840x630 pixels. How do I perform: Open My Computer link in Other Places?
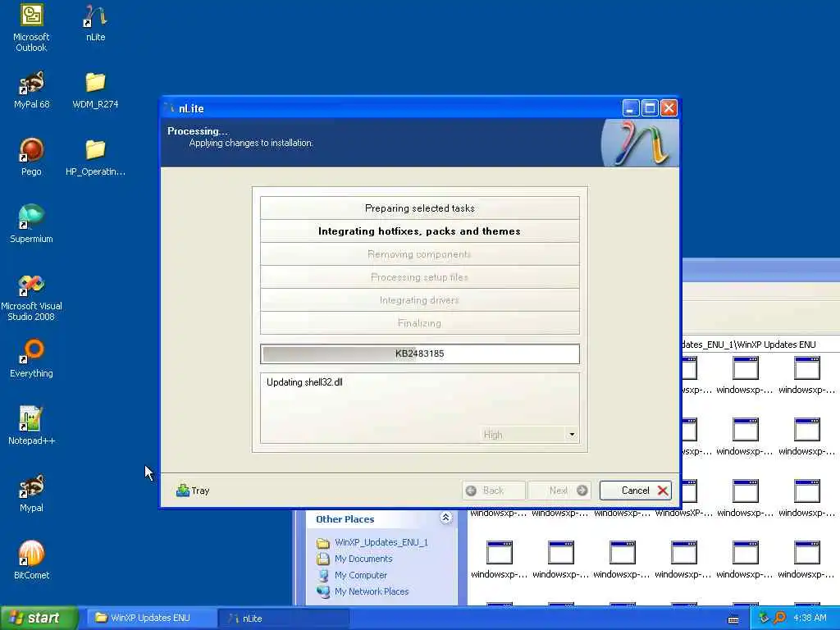[x=361, y=575]
